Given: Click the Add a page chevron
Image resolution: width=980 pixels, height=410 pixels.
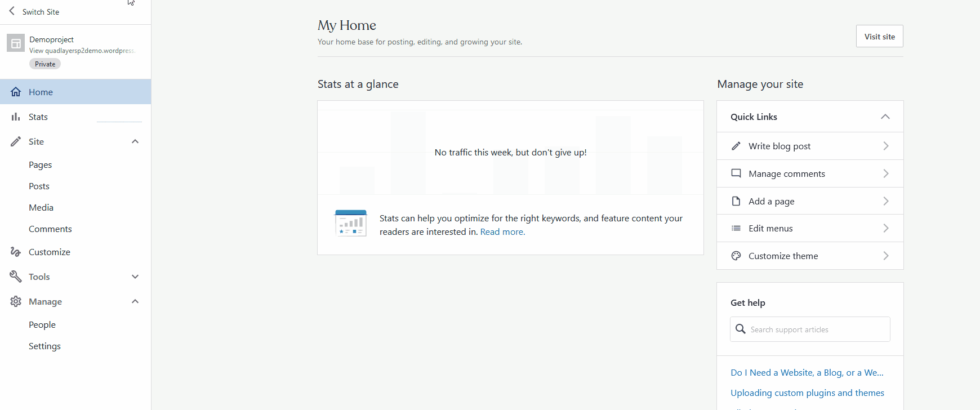Looking at the screenshot, I should [886, 201].
